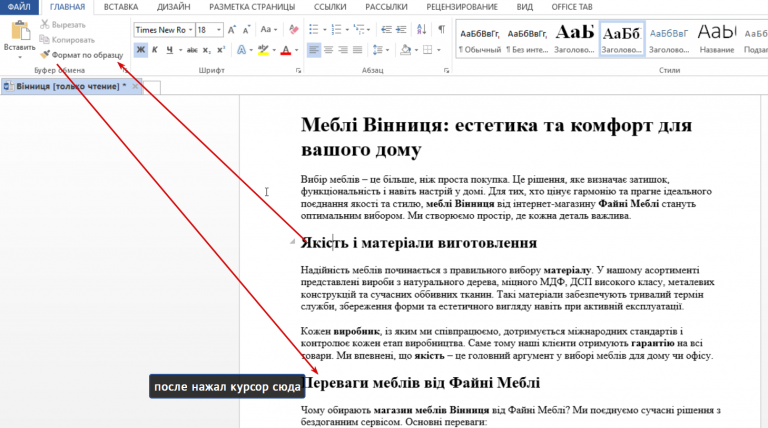Align text to the right
The width and height of the screenshot is (768, 428).
pos(343,50)
